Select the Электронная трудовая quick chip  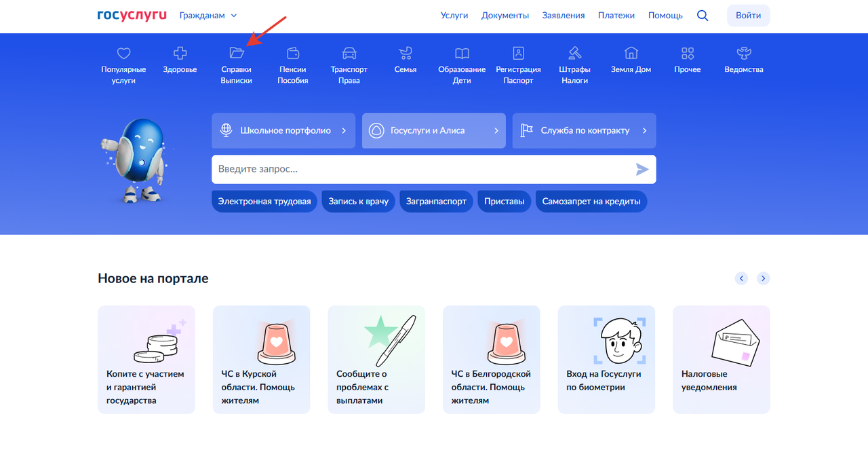[264, 202]
